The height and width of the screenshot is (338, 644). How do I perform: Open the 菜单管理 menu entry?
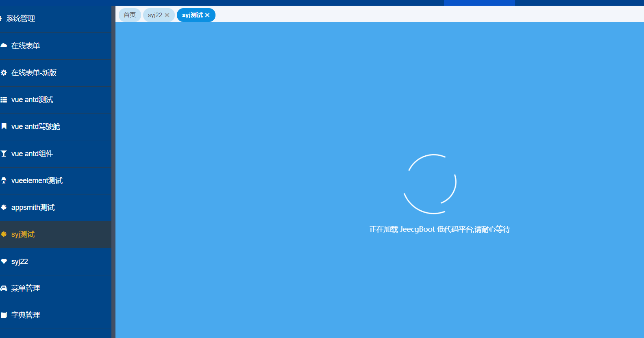click(x=26, y=288)
